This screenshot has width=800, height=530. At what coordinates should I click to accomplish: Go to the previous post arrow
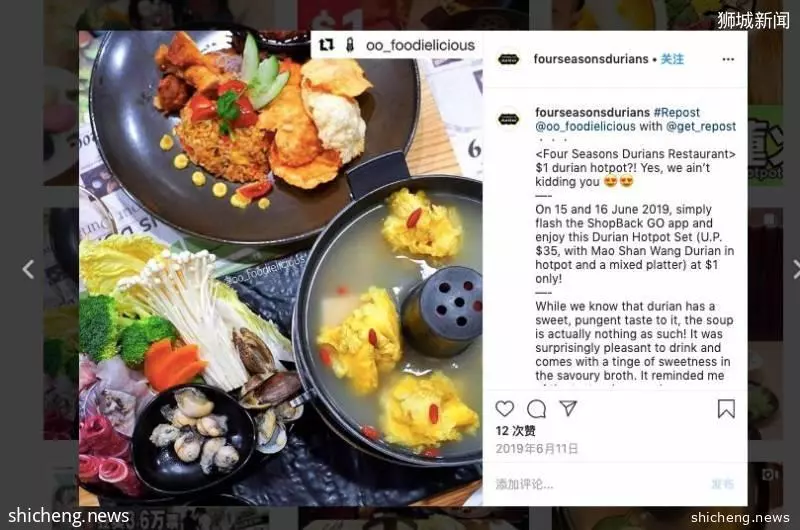point(28,269)
